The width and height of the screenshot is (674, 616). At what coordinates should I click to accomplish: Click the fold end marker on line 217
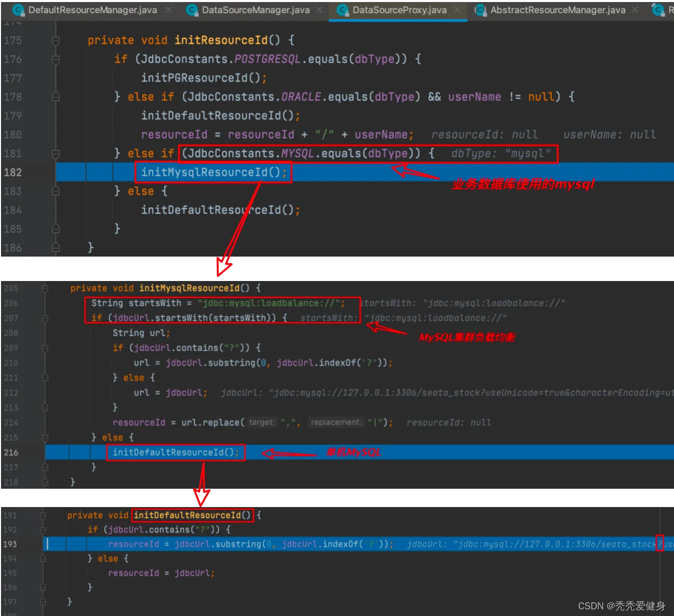coord(45,467)
